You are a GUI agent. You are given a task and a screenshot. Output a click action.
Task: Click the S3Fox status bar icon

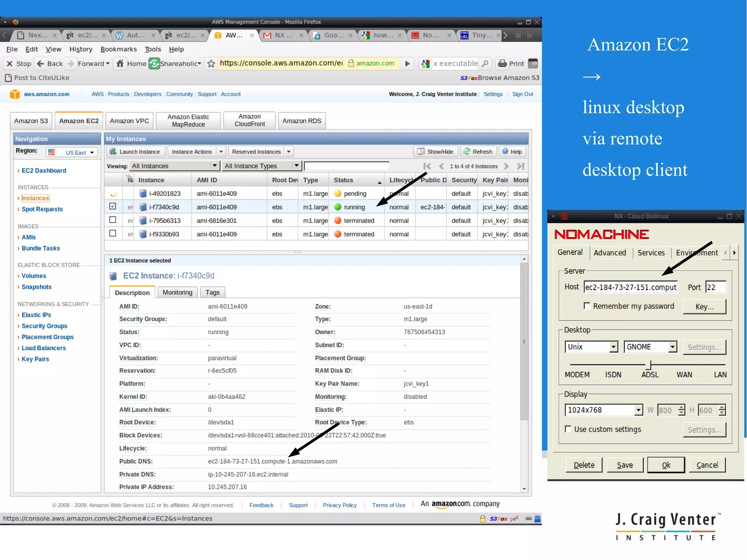pos(499,519)
